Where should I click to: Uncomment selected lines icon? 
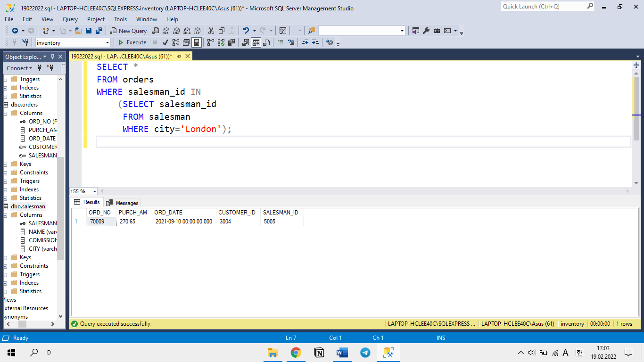coord(291,42)
